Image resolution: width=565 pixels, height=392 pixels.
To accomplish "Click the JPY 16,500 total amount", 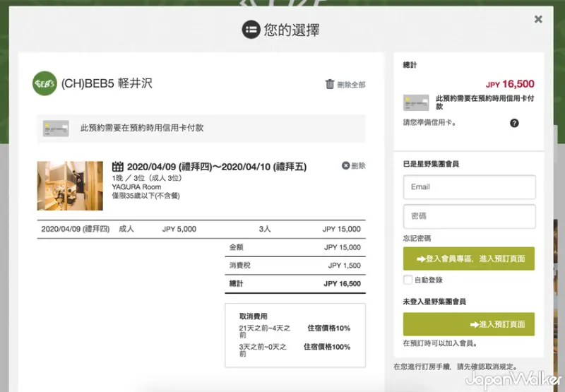I will [x=510, y=84].
